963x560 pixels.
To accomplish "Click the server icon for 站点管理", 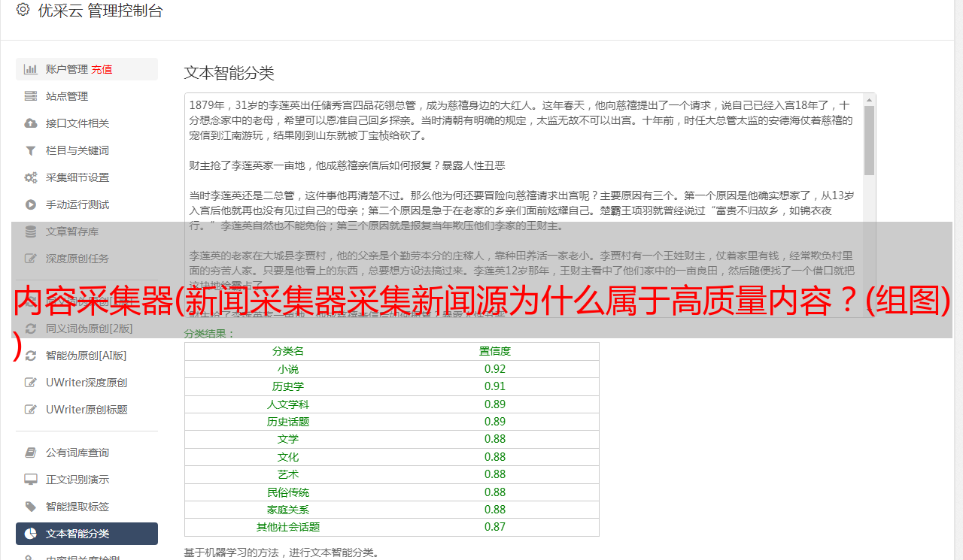I will (31, 96).
